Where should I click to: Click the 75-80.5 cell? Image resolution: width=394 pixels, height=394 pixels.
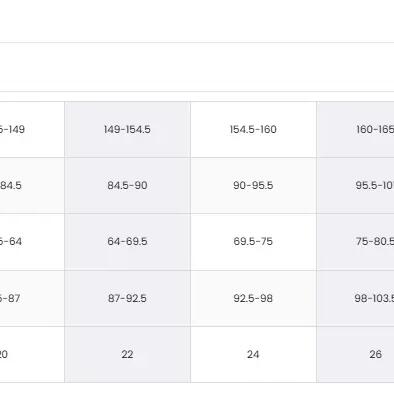(x=355, y=242)
